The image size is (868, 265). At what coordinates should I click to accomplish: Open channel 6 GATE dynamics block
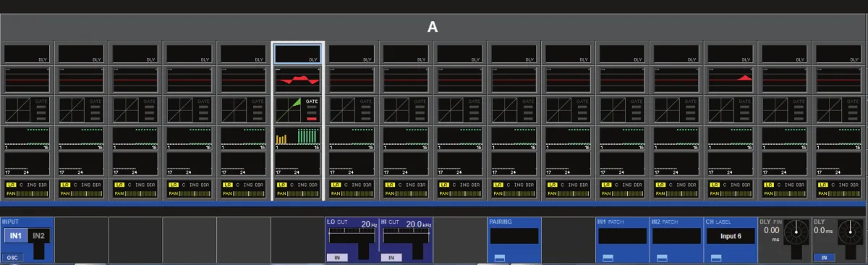click(298, 110)
